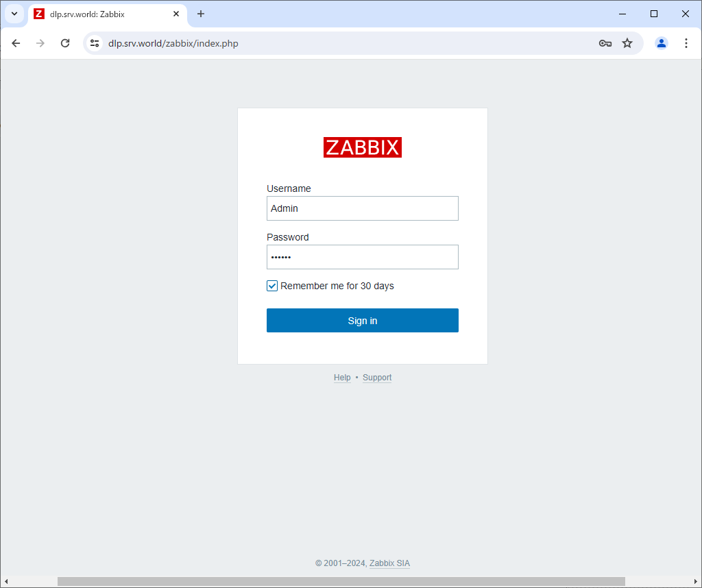
Task: Open tab search dropdown arrow
Action: (x=14, y=14)
